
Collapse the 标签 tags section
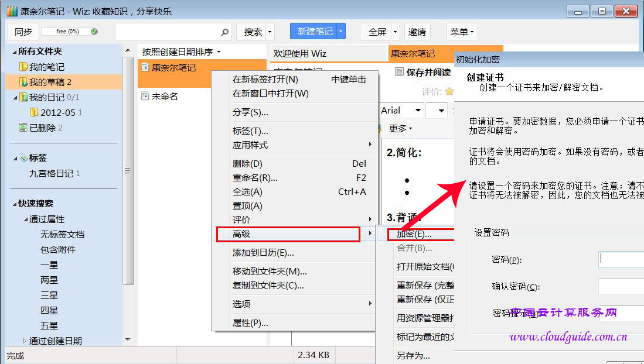tap(15, 159)
